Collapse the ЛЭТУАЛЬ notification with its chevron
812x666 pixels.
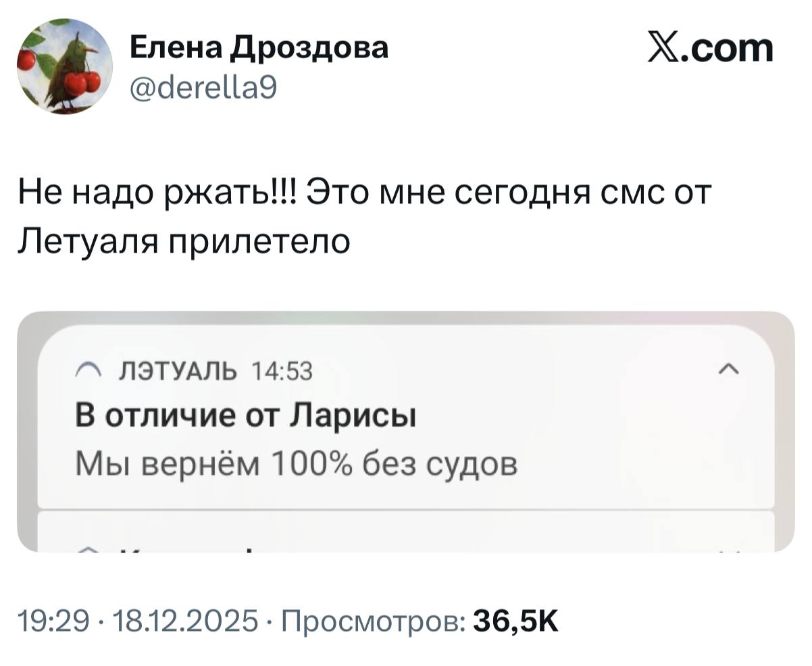[x=728, y=369]
